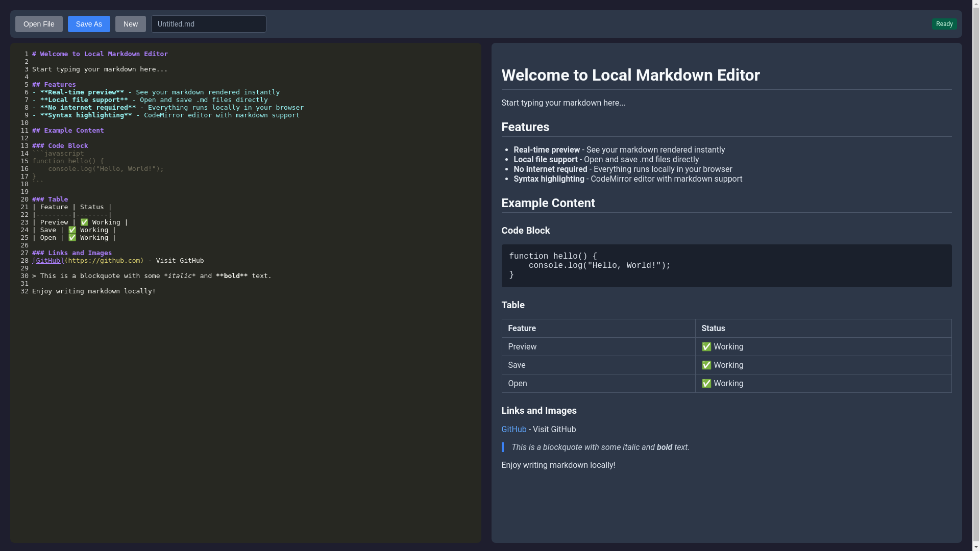Image resolution: width=980 pixels, height=551 pixels.
Task: Click the 'Open' table cell in preview
Action: (x=598, y=384)
